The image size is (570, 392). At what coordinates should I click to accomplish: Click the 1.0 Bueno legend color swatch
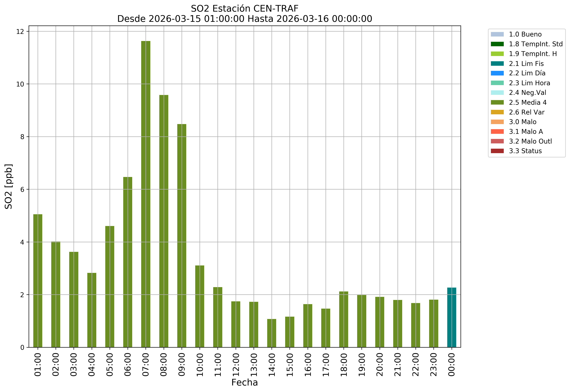pos(497,34)
